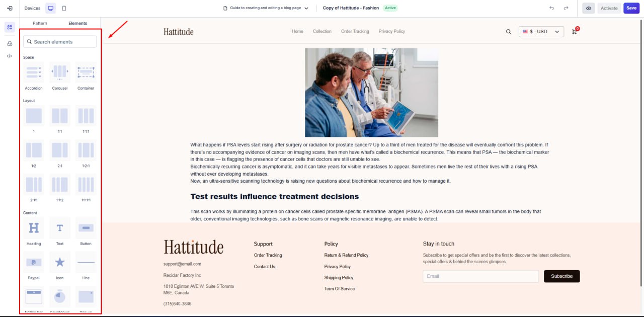Open the Collection menu item
This screenshot has height=317, width=644.
(322, 31)
